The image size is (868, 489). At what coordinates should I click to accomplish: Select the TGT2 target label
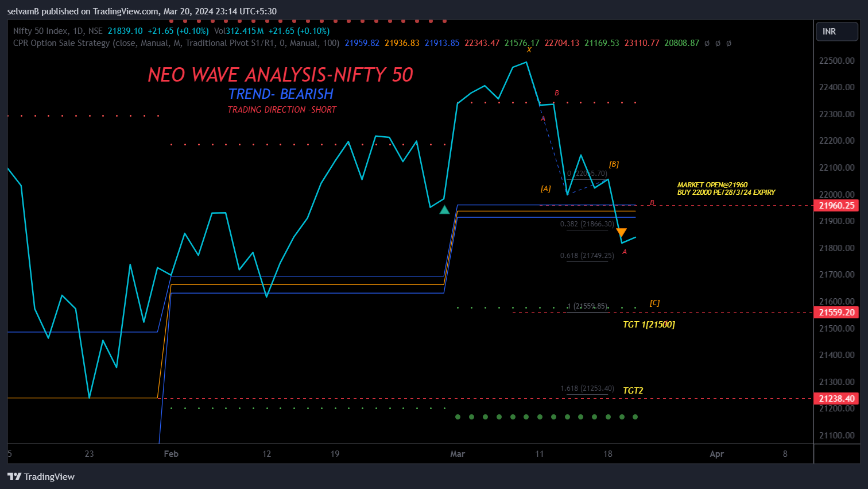tap(633, 391)
